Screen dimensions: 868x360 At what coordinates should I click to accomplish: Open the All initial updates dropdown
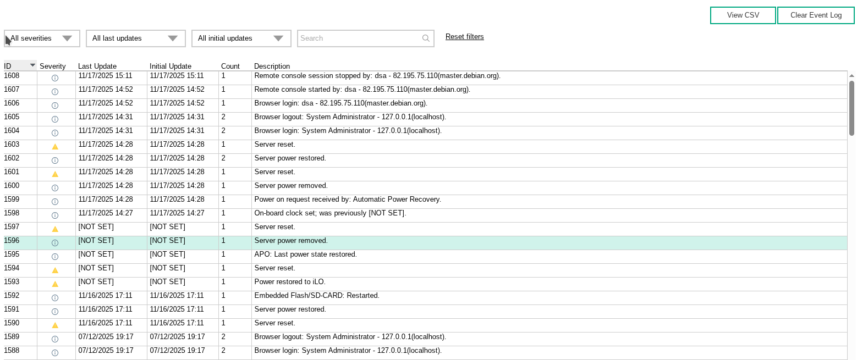[x=241, y=38]
